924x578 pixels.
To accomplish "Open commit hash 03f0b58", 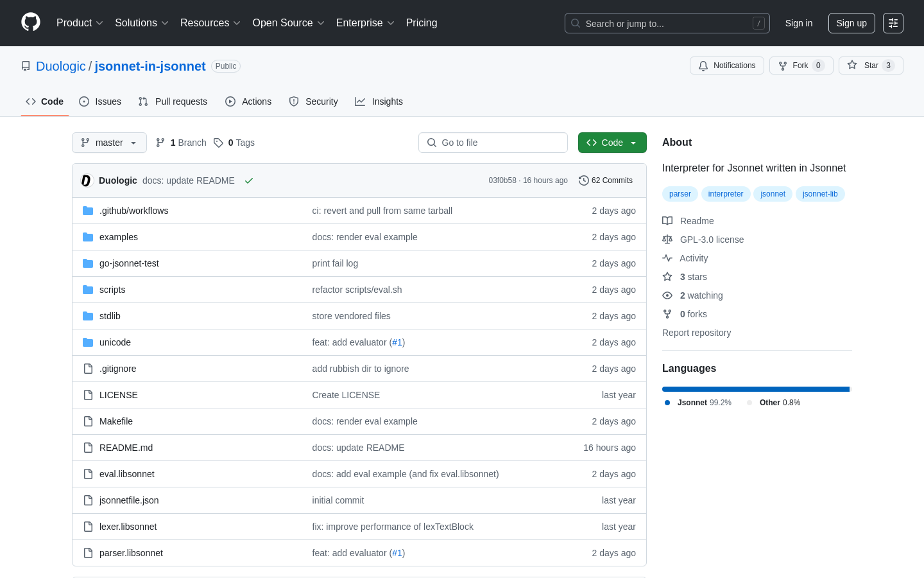I will coord(502,180).
